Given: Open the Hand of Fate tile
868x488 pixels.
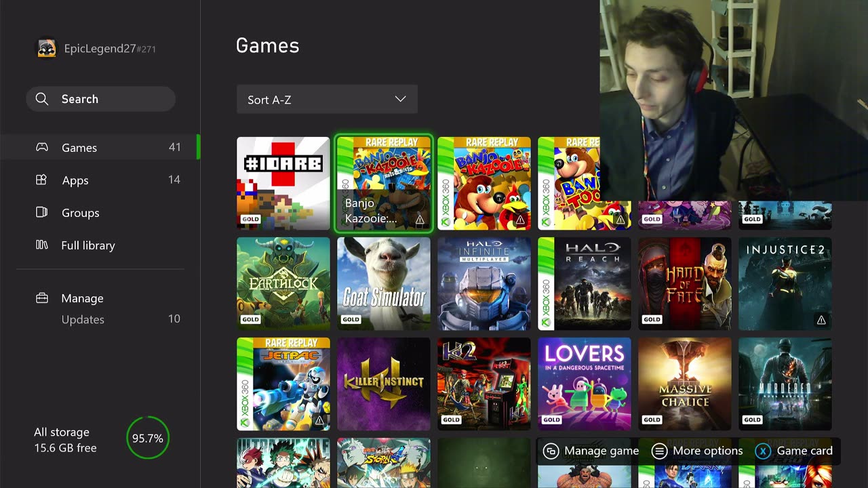Looking at the screenshot, I should point(685,284).
